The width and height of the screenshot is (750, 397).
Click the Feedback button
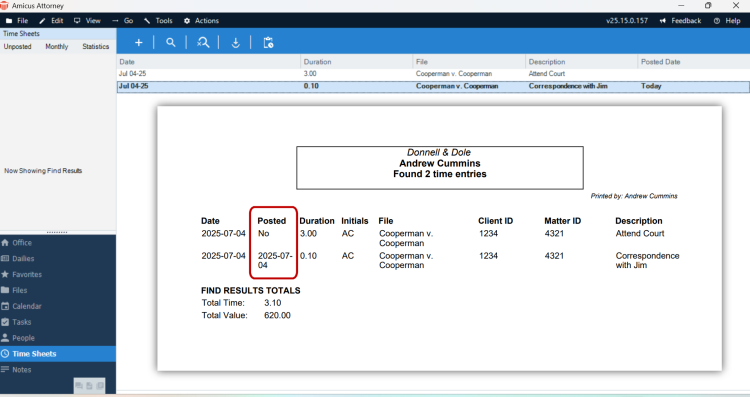click(x=680, y=21)
